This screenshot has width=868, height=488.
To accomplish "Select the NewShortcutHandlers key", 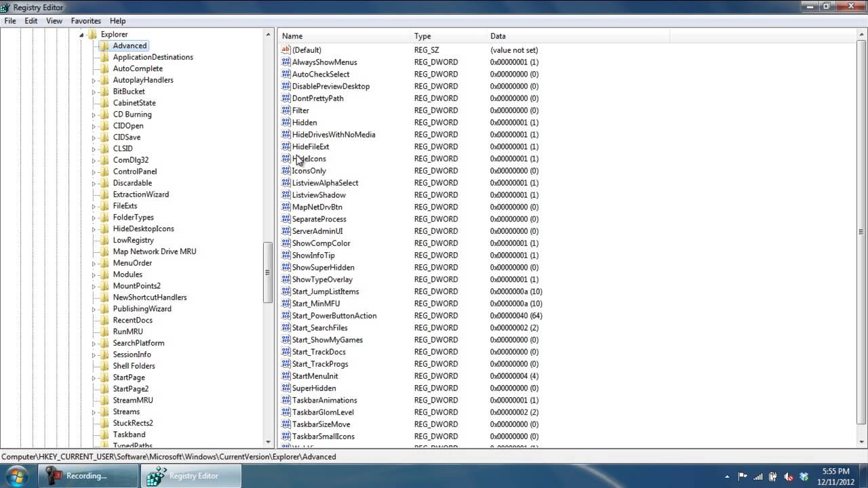I will tap(150, 297).
